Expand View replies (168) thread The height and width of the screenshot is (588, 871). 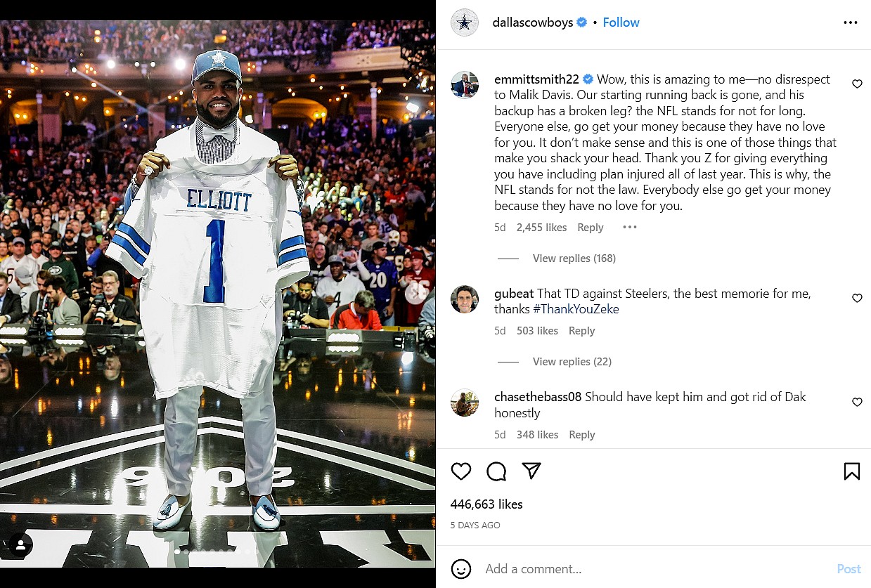pos(574,259)
